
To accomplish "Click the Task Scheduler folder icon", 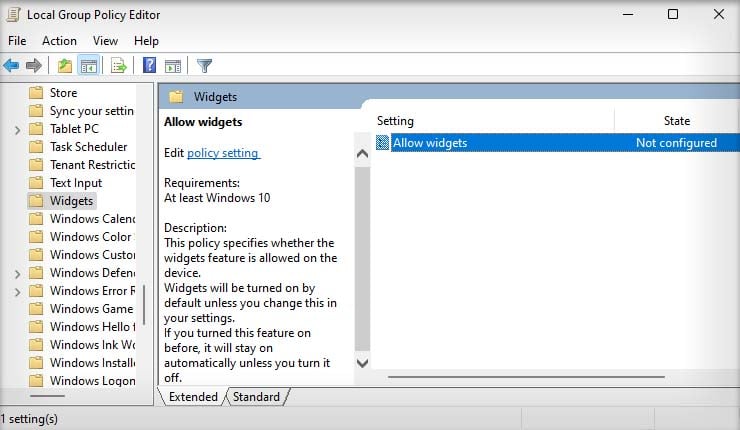I will 36,147.
